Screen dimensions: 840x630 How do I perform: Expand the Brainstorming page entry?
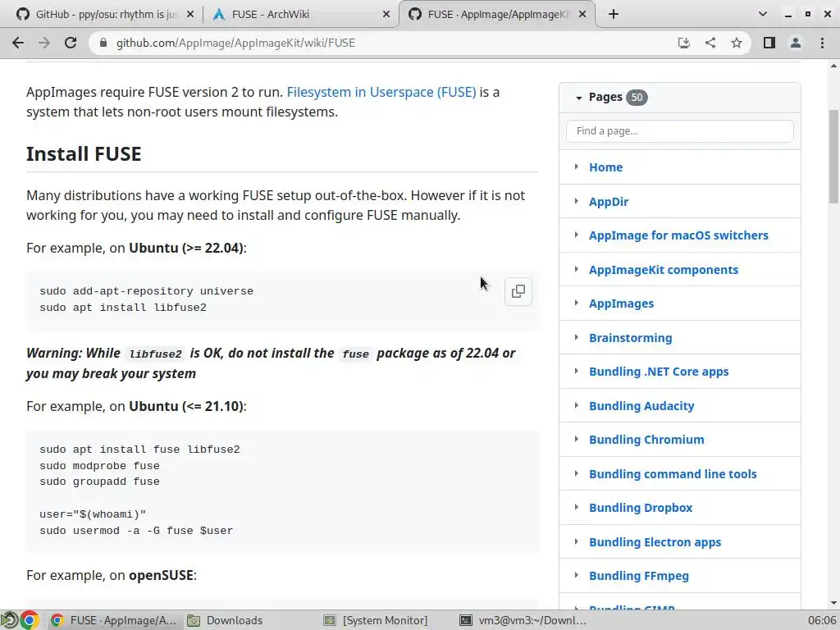click(577, 337)
